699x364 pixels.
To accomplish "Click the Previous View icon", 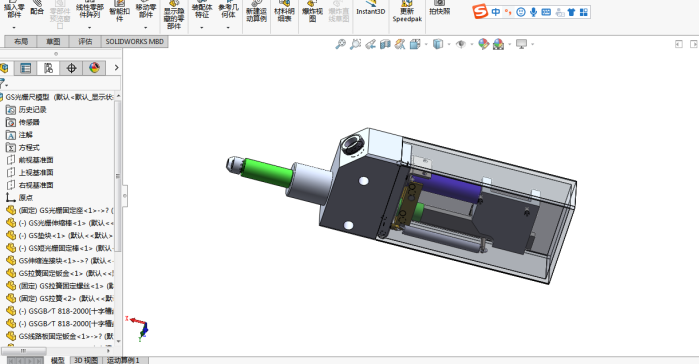I will pos(370,44).
